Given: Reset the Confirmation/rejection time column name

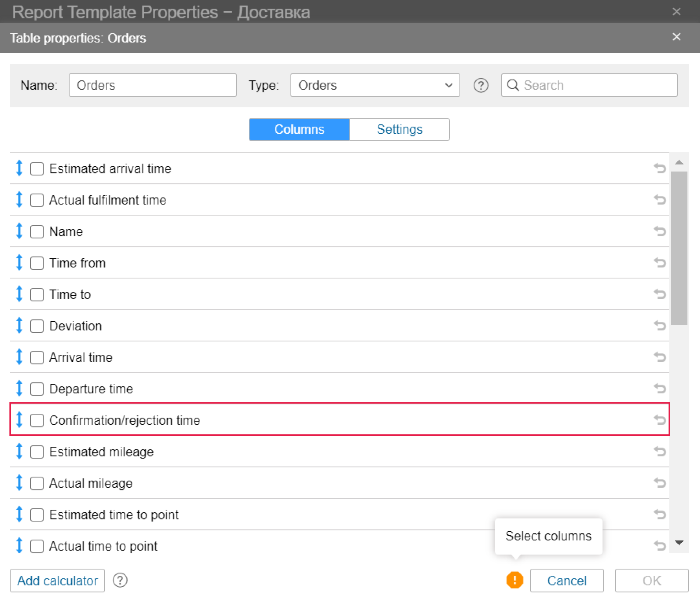Looking at the screenshot, I should [660, 420].
